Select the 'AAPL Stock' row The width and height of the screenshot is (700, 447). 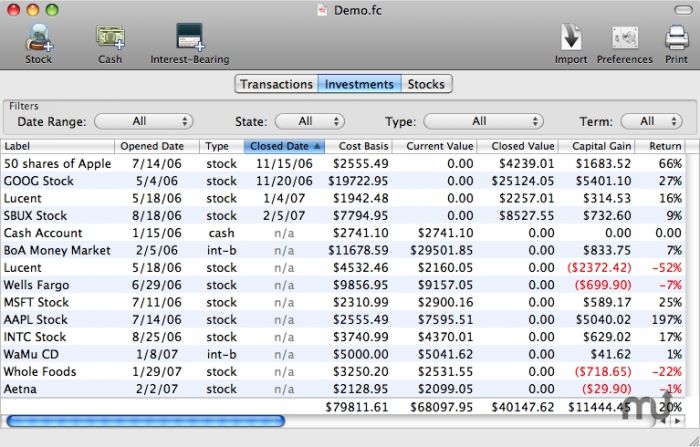point(343,320)
